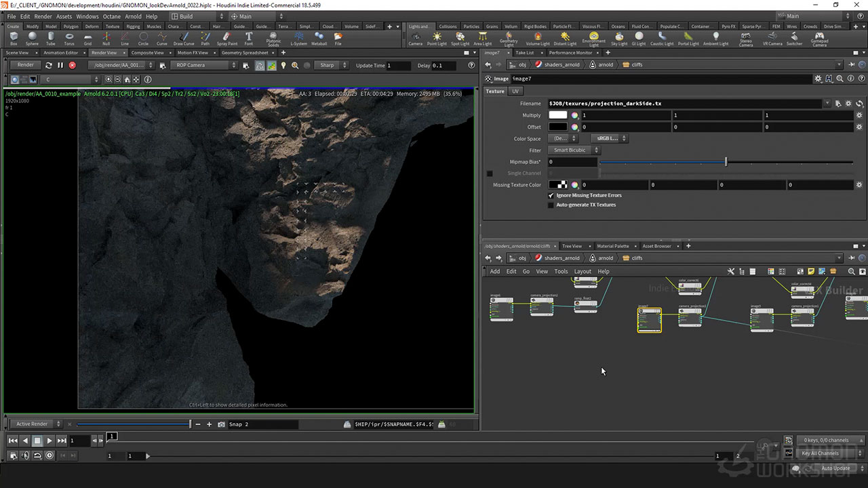Open the network editor tool menu wrench icon
The image size is (868, 488).
pyautogui.click(x=730, y=271)
